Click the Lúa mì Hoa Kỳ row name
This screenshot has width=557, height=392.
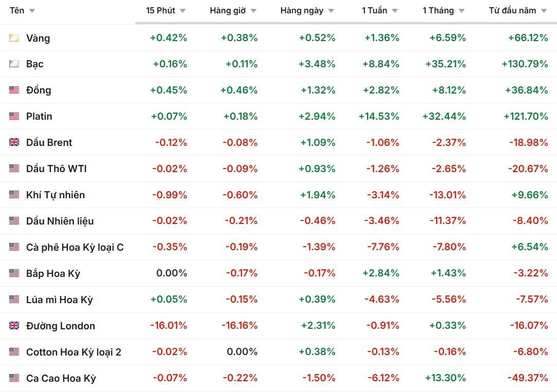(60, 300)
